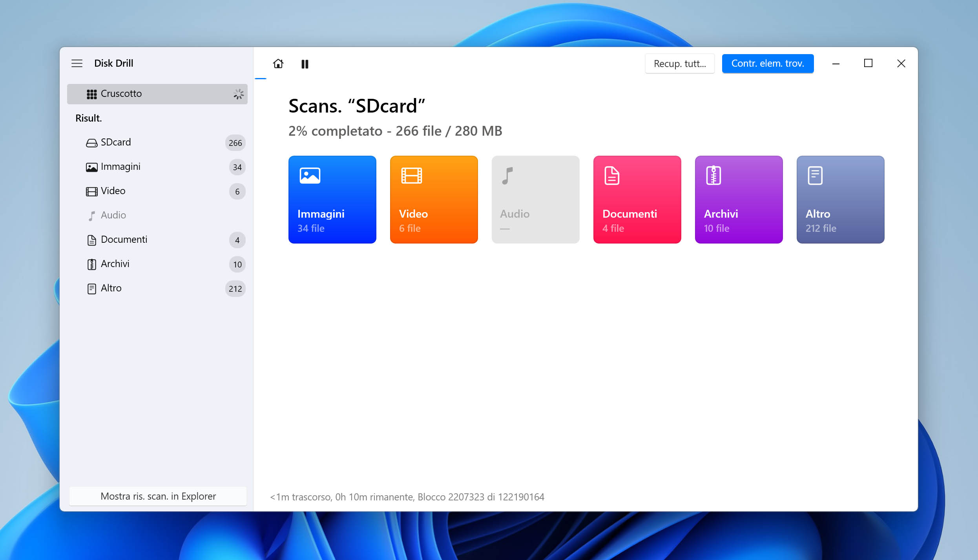
Task: Click film strip icon on Video card
Action: 412,175
